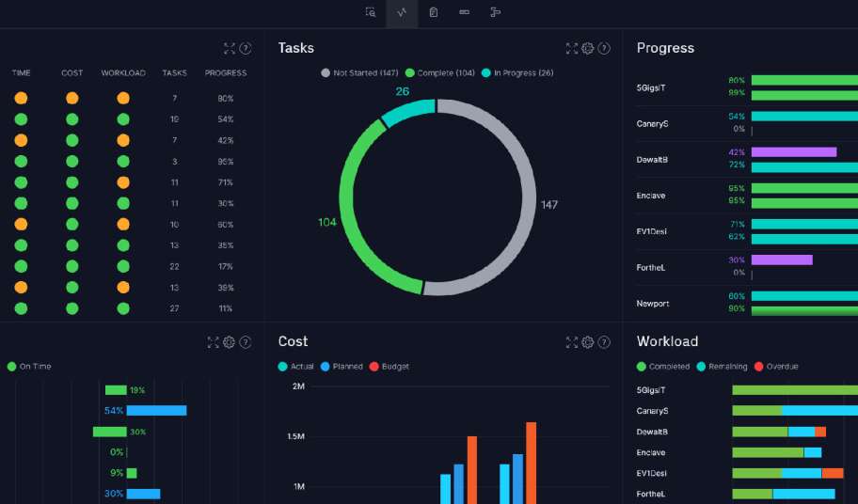Viewport: 858px width, 504px height.
Task: Hide the Budget series in Cost chart
Action: 389,367
